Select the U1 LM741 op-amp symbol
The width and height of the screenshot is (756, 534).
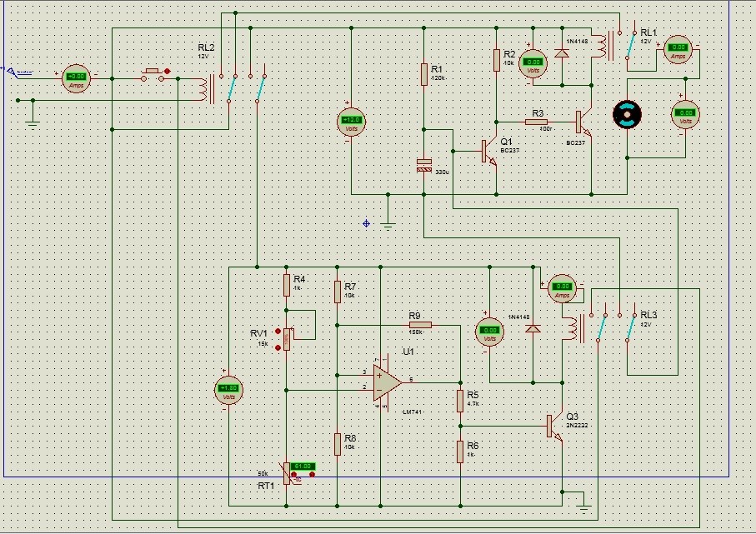[387, 382]
